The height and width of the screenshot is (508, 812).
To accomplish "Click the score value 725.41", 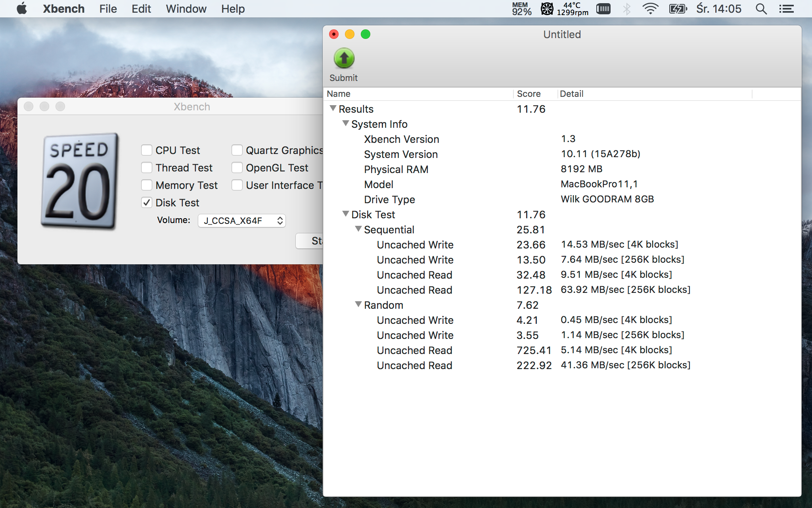I will tap(534, 350).
